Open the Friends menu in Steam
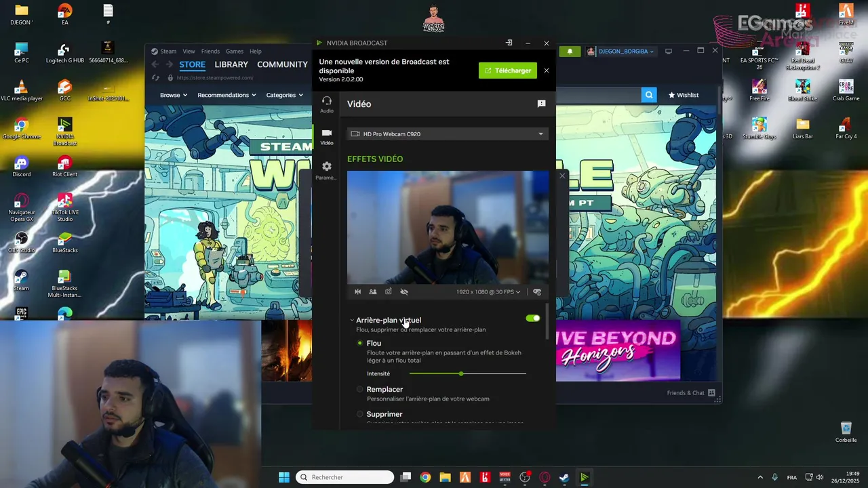868x488 pixels. click(210, 51)
